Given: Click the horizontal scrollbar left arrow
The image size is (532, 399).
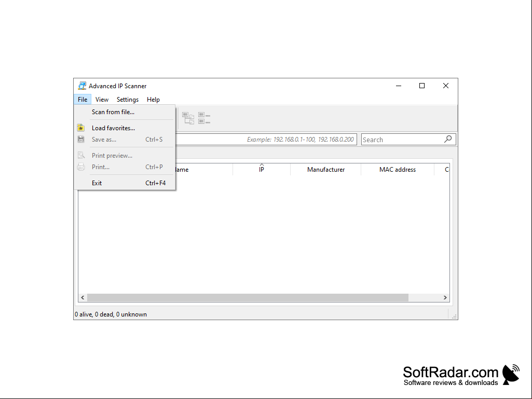Looking at the screenshot, I should (83, 297).
